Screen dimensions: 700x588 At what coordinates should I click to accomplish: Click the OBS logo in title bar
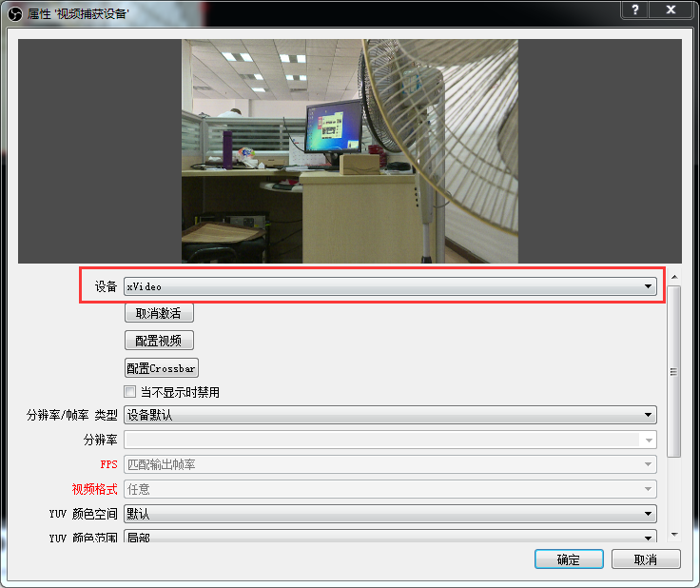coord(14,11)
